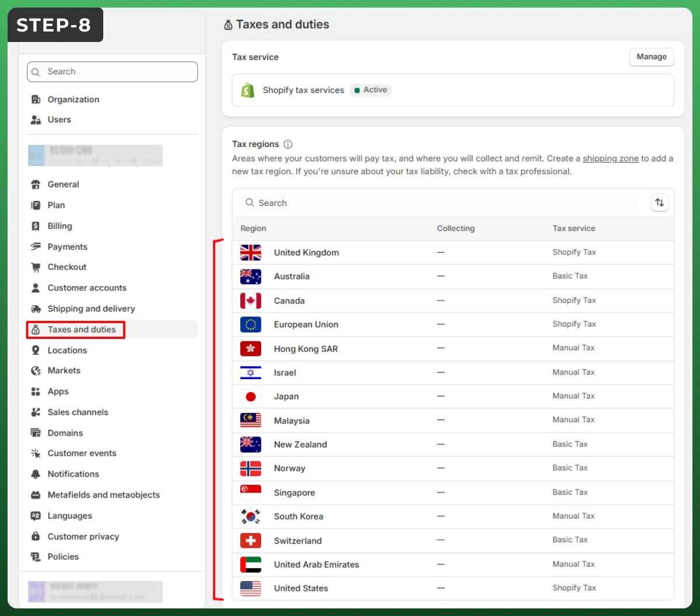Screen dimensions: 700x616
Task: Click the Customer accounts person icon
Action: click(x=36, y=288)
